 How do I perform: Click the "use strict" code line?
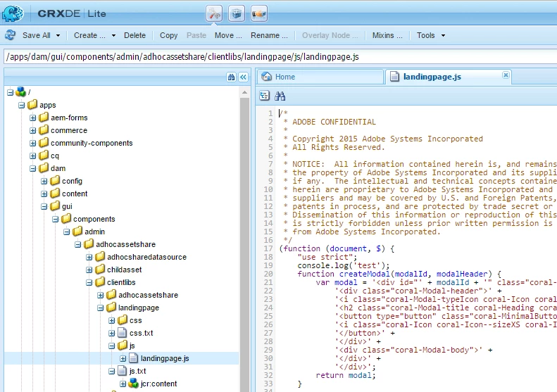click(327, 257)
